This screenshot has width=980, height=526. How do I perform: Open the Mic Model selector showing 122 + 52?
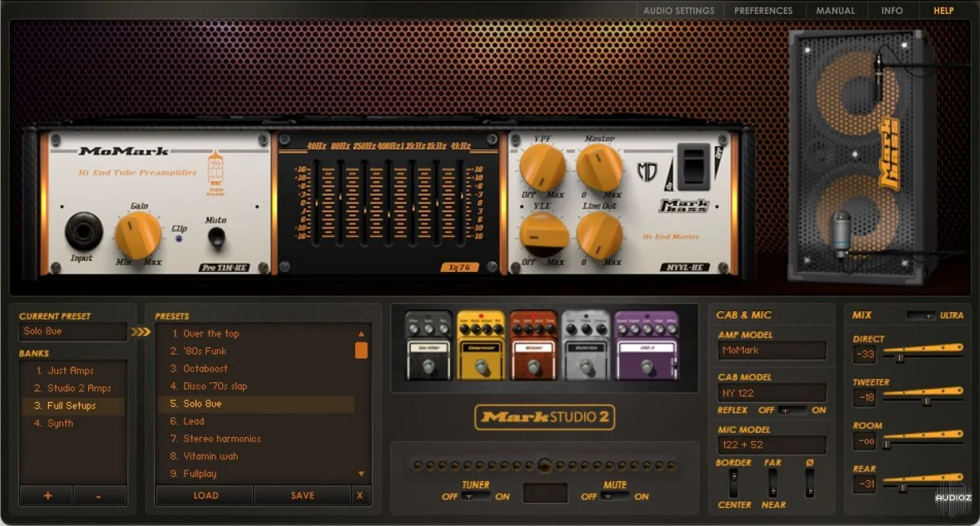pyautogui.click(x=772, y=445)
